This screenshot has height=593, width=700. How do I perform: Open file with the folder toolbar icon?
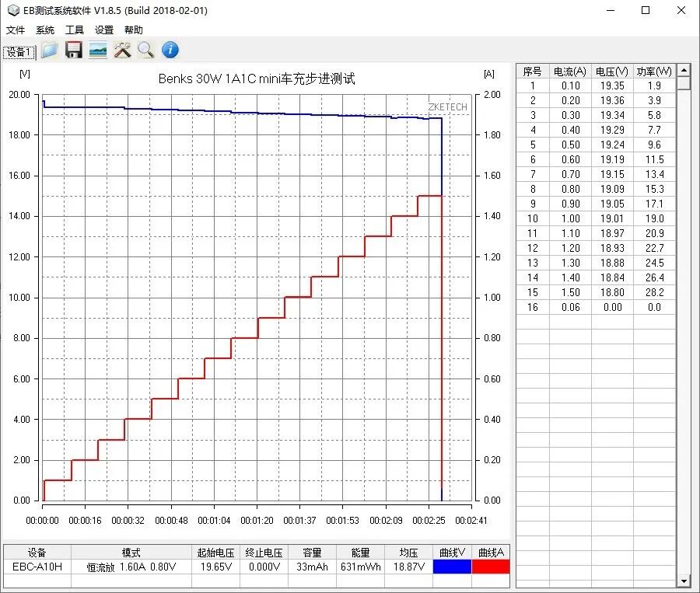(50, 50)
